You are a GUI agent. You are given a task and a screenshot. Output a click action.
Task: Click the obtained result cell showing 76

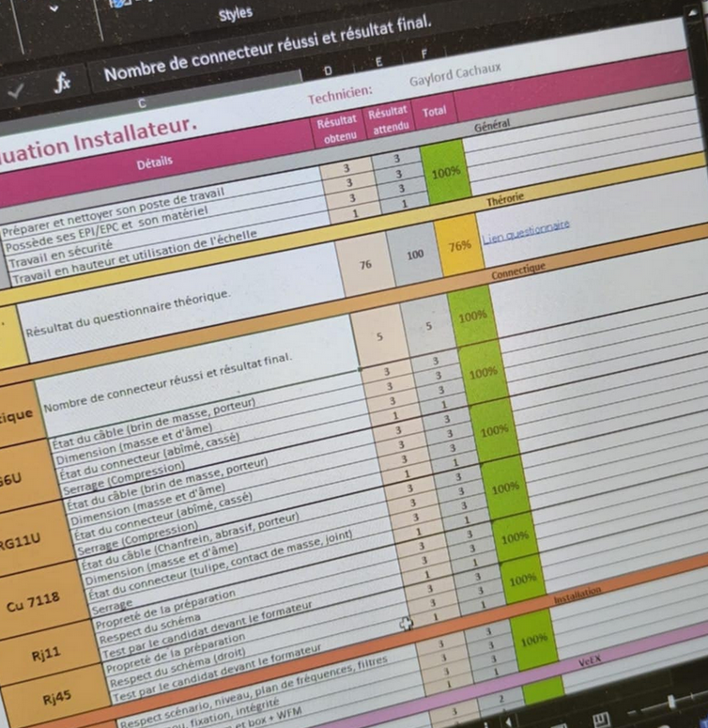point(365,265)
